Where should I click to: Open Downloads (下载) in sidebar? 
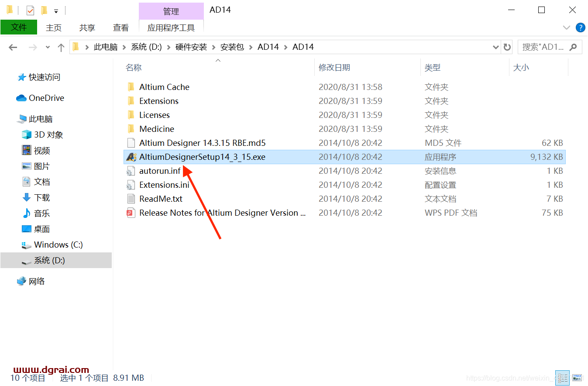click(36, 197)
